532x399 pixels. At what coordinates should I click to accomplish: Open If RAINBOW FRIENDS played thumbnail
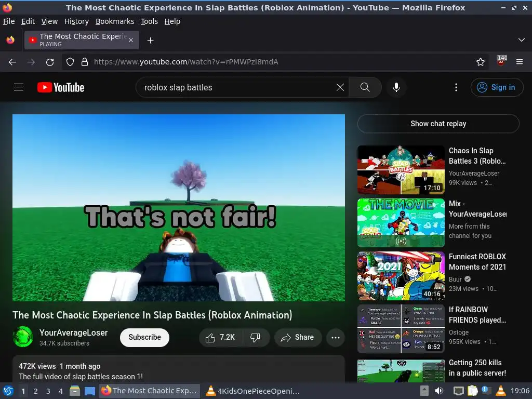point(401,329)
